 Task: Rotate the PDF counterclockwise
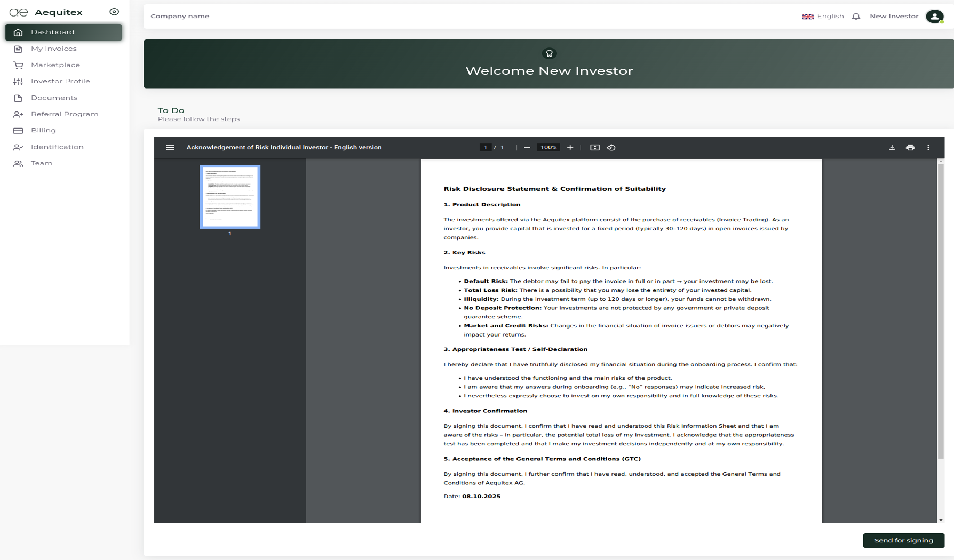[x=611, y=148]
